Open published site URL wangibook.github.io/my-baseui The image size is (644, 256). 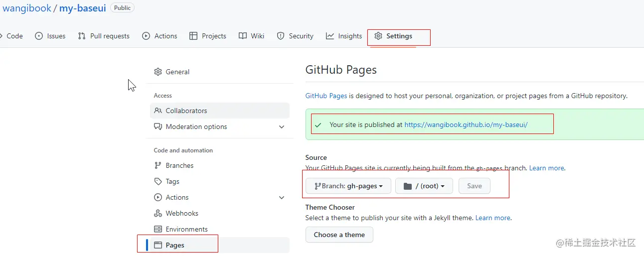(466, 125)
